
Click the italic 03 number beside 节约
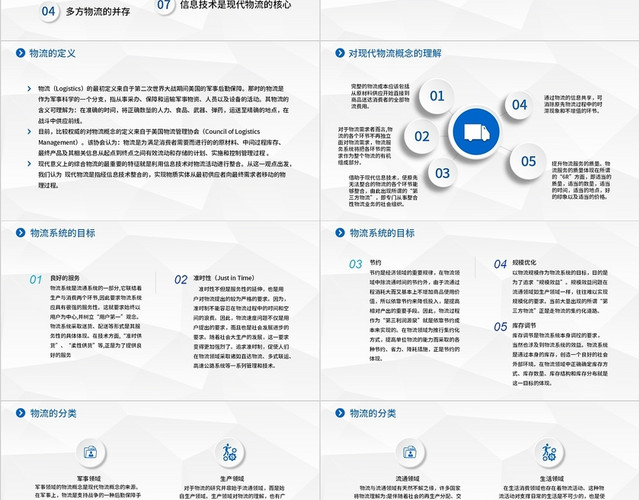click(355, 264)
